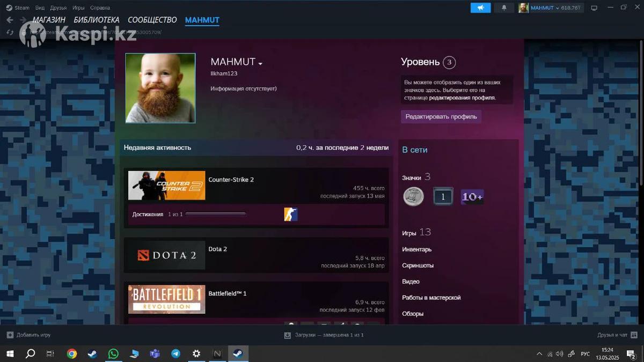The image size is (644, 362).
Task: Open the MAHMUT account menu with wallet balance
Action: click(550, 8)
